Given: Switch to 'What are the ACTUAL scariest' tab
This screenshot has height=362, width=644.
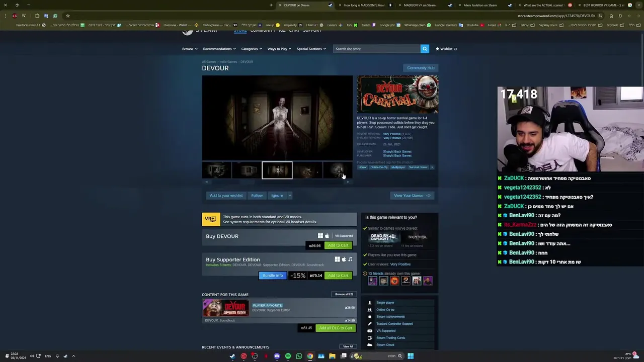Looking at the screenshot, I should tap(545, 5).
